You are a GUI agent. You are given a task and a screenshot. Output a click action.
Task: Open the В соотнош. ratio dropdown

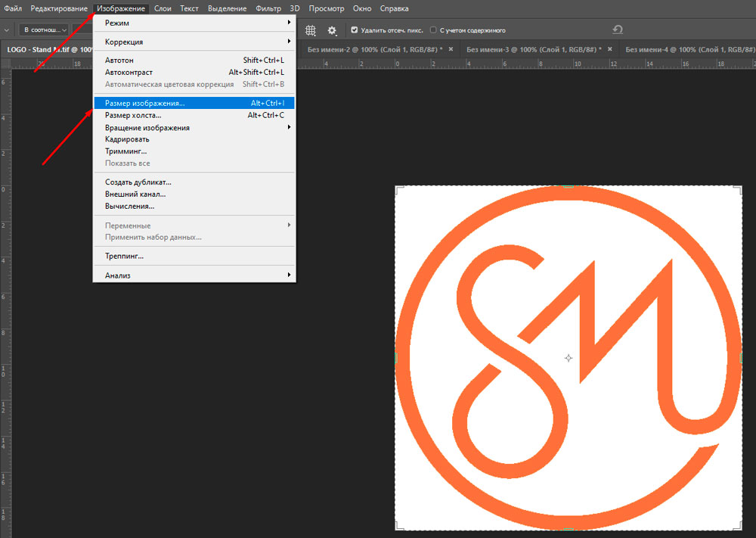coord(45,30)
